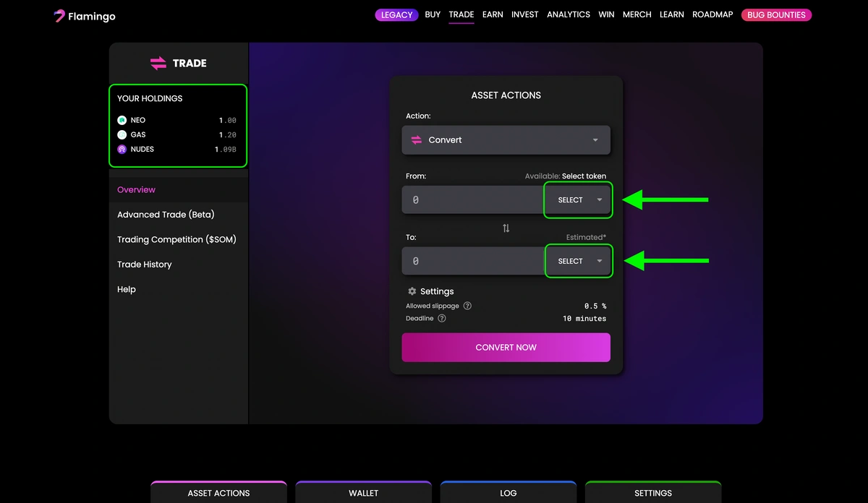868x503 pixels.
Task: Click the CONVERT NOW button
Action: click(x=506, y=348)
